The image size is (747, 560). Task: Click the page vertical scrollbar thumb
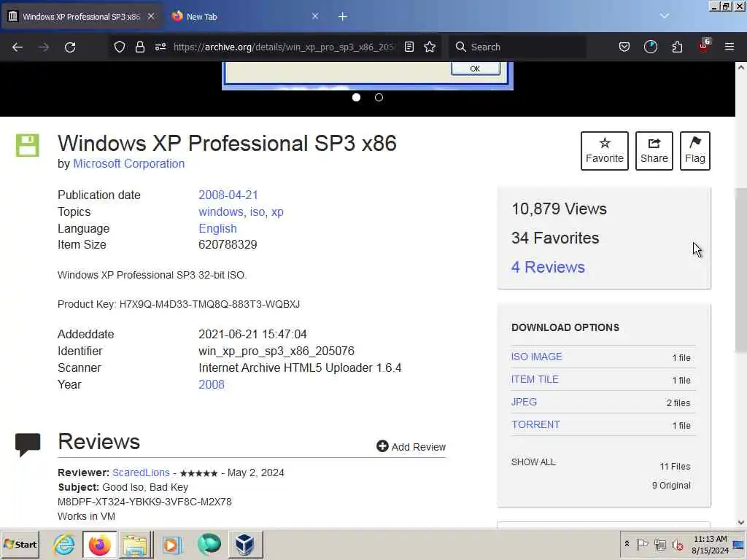[x=741, y=271]
